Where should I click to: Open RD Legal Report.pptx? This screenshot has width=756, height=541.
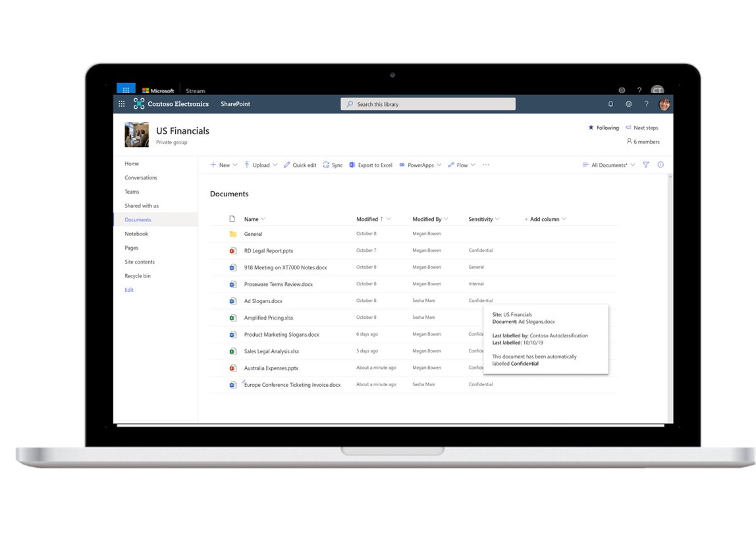269,251
